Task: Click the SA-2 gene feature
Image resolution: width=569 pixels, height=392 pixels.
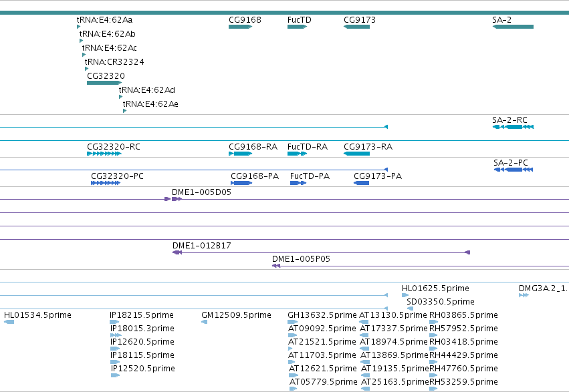Action: [x=513, y=27]
